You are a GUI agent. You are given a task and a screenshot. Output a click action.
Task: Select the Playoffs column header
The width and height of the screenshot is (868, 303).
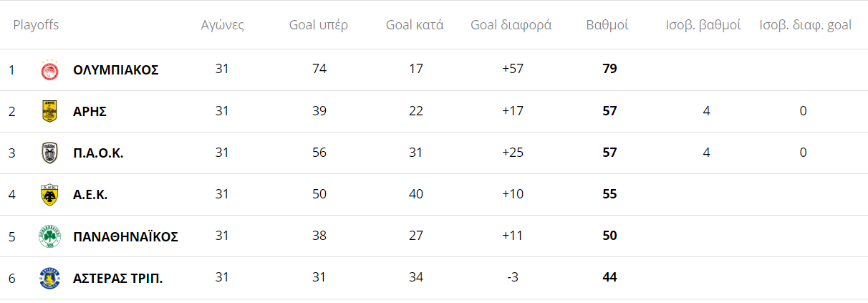tap(36, 25)
